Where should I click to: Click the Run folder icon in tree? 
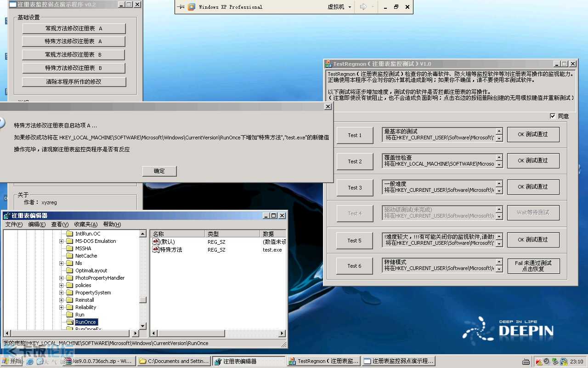pos(70,315)
